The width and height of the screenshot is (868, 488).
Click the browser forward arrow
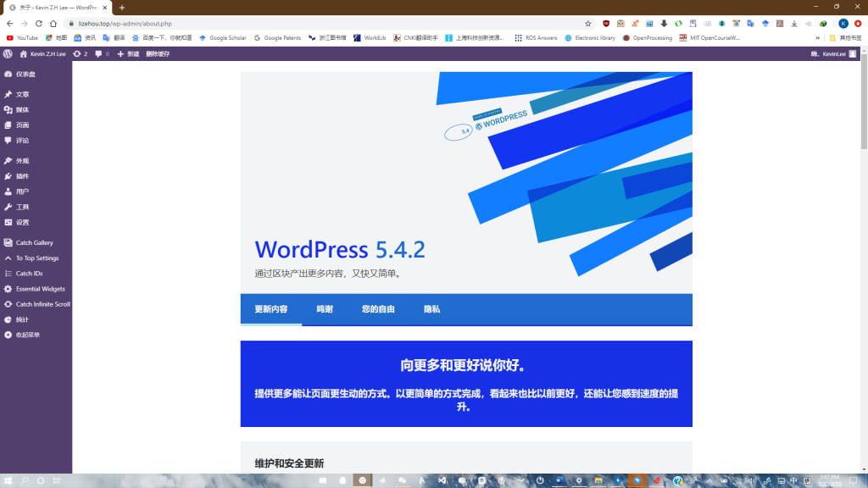(25, 24)
